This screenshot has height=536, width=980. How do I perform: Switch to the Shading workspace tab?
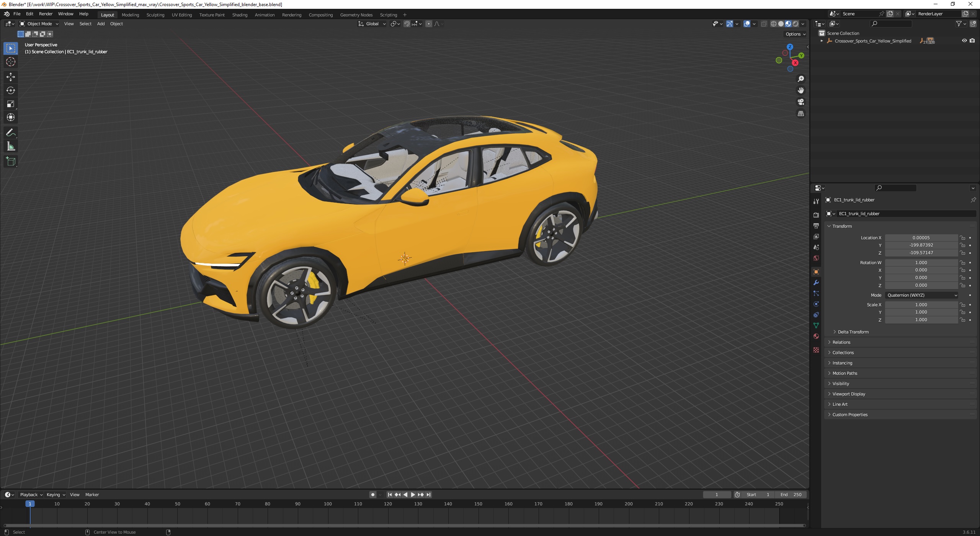coord(240,15)
